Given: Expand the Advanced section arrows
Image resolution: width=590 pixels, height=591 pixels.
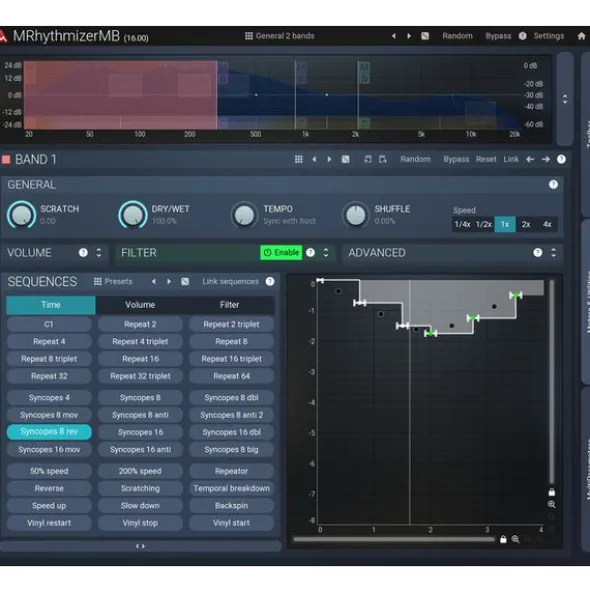Looking at the screenshot, I should coord(553,253).
